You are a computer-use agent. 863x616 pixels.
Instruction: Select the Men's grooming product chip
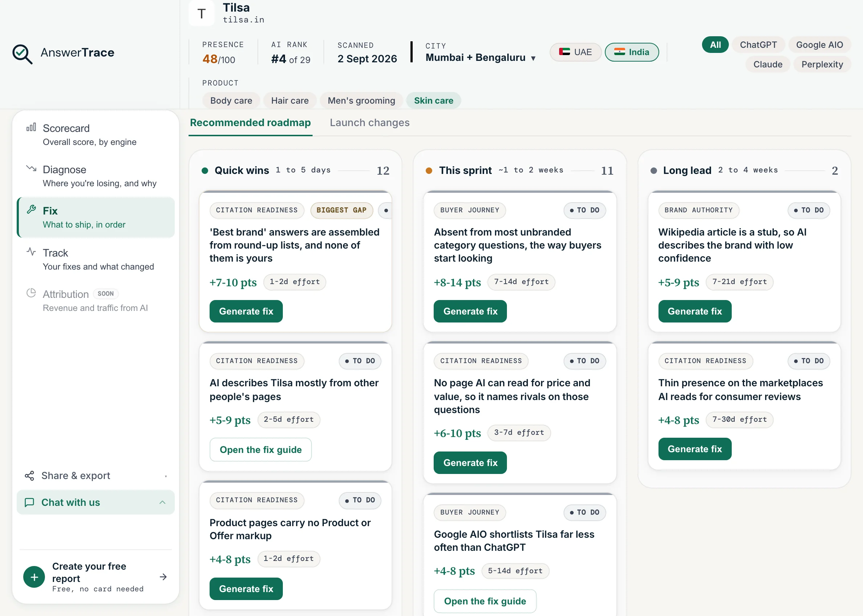point(361,100)
